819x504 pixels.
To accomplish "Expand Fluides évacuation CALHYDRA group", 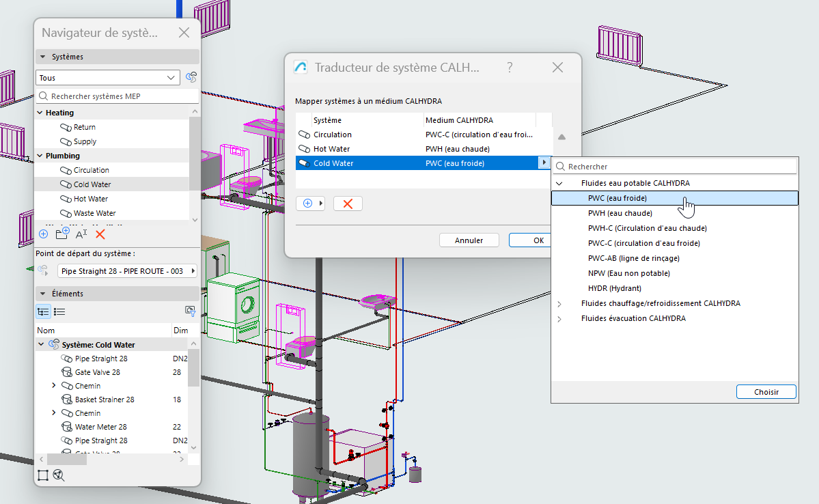I will tap(559, 318).
